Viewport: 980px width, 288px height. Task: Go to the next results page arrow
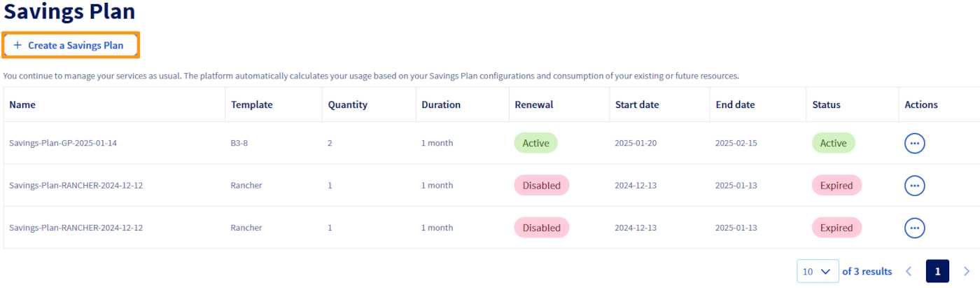point(967,271)
